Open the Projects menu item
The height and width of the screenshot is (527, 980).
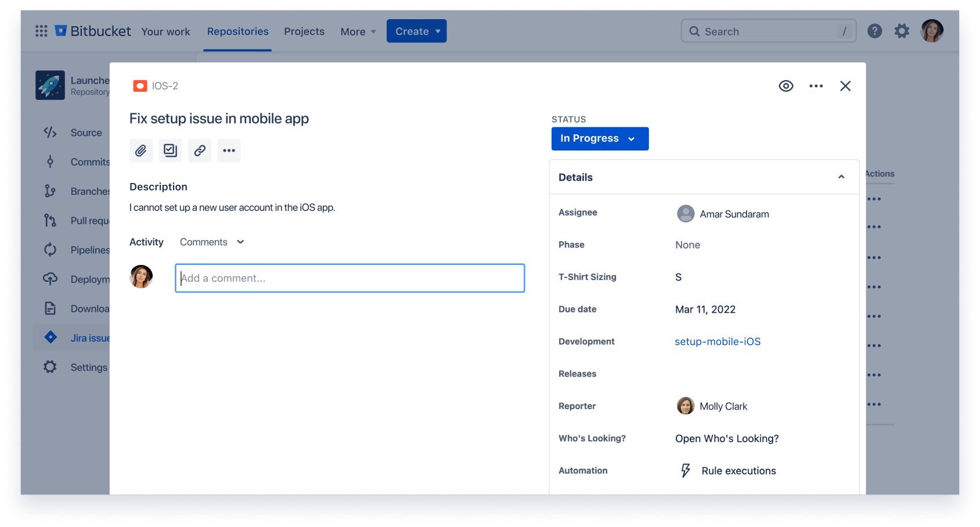[304, 31]
